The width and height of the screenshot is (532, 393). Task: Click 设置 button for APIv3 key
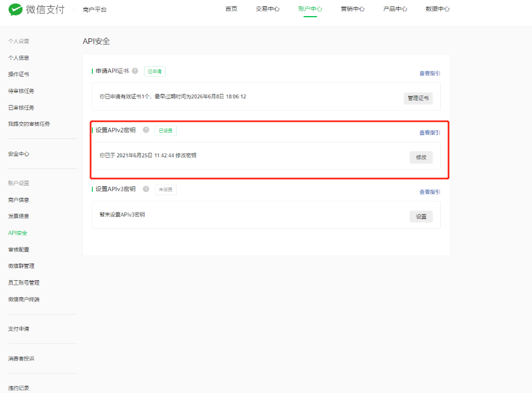tap(421, 217)
